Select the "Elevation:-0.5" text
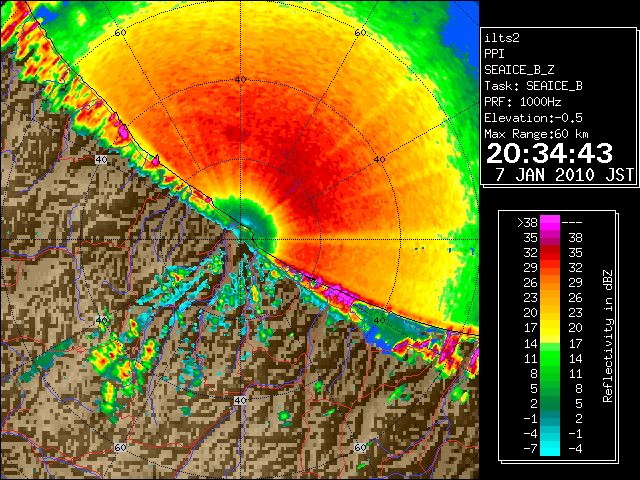Screen dimensions: 640x480 click(x=533, y=118)
